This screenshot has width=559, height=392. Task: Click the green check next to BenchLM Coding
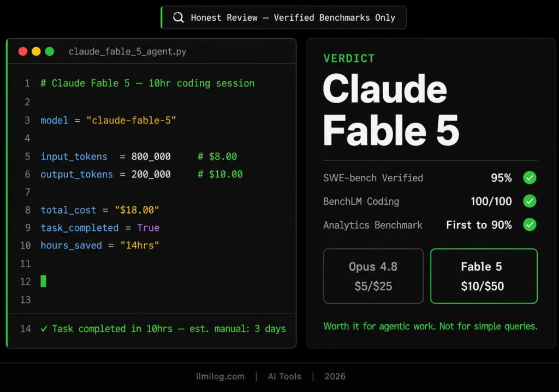pyautogui.click(x=530, y=201)
